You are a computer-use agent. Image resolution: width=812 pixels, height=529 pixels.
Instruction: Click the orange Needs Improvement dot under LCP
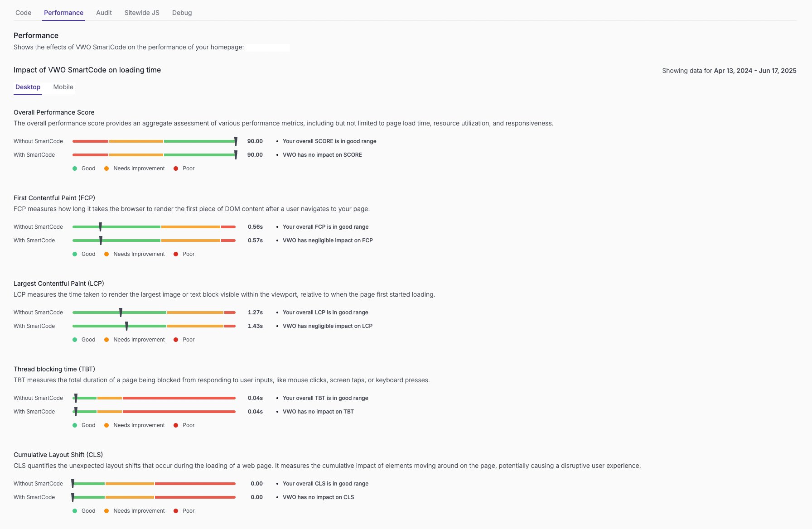coord(106,340)
